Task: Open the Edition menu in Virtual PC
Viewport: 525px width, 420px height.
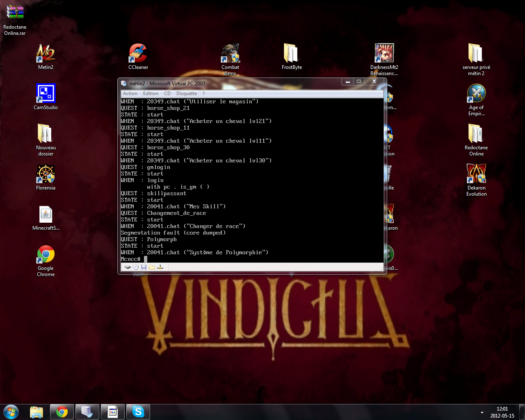Action: pyautogui.click(x=151, y=94)
